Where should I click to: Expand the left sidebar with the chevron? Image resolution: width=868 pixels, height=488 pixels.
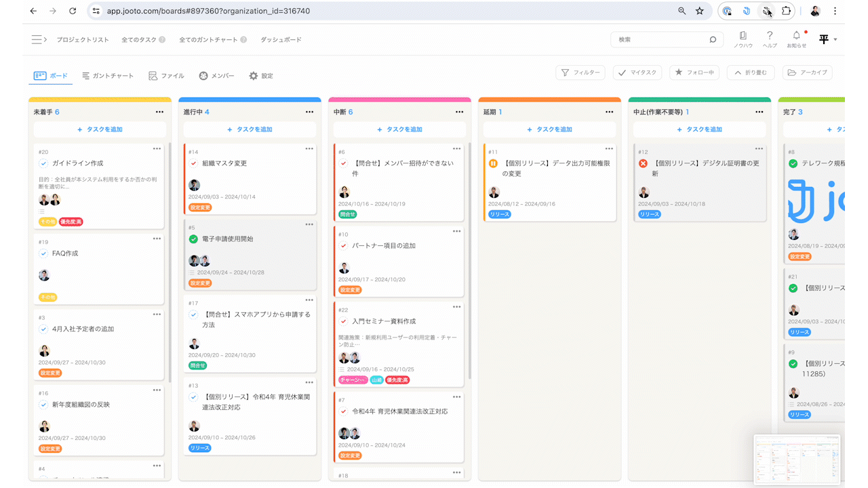click(39, 39)
